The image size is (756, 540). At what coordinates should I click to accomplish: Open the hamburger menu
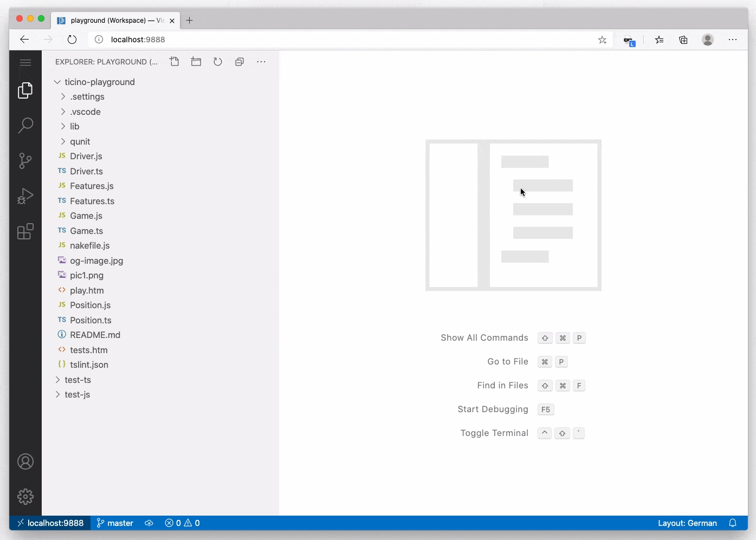coord(25,62)
